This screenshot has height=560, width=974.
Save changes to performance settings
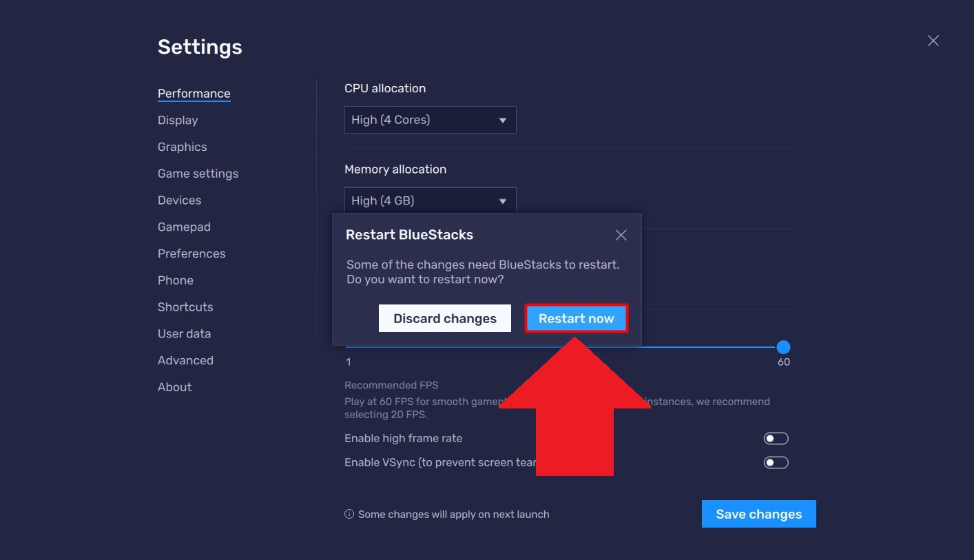click(x=758, y=514)
